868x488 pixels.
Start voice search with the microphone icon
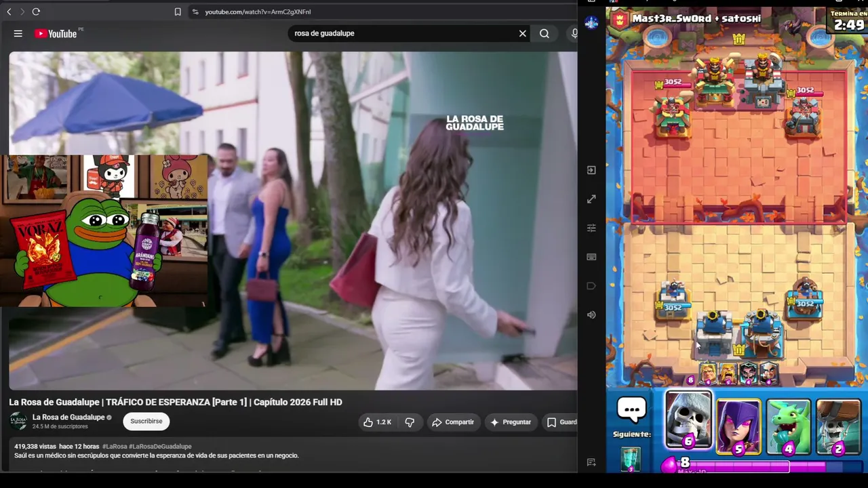(x=574, y=33)
